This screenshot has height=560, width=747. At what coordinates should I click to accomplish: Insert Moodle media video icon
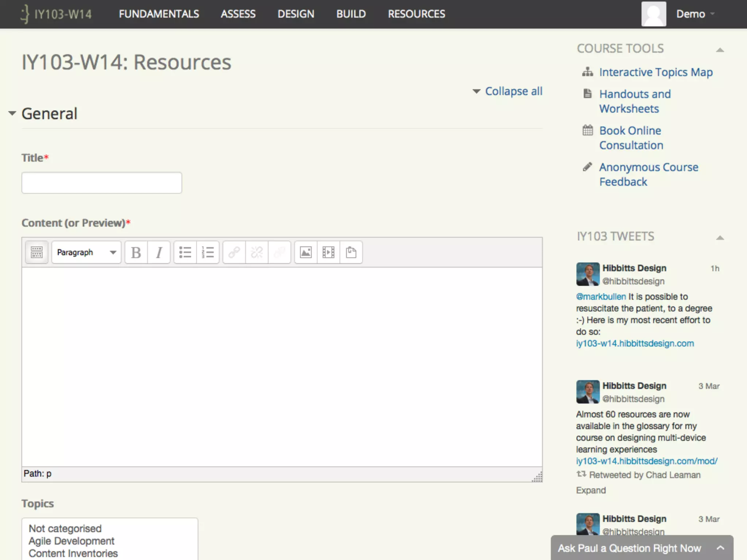click(x=328, y=252)
